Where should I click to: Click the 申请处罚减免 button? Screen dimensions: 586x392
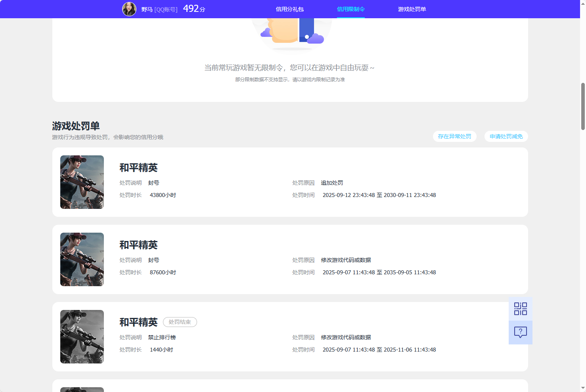[x=506, y=136]
